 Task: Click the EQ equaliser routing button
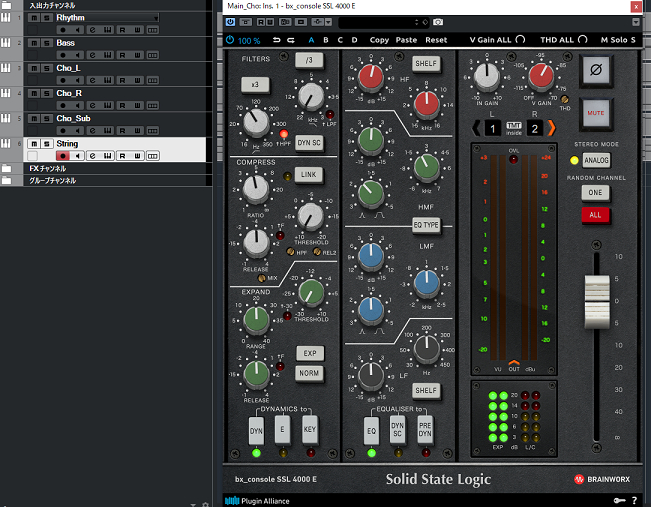click(372, 431)
